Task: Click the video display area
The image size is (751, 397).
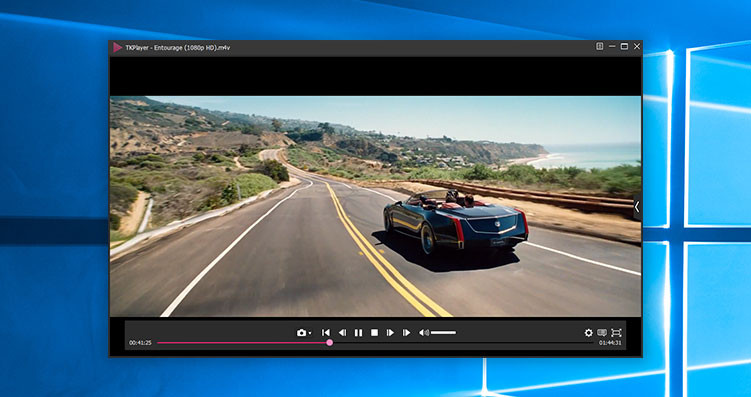Action: click(x=376, y=206)
